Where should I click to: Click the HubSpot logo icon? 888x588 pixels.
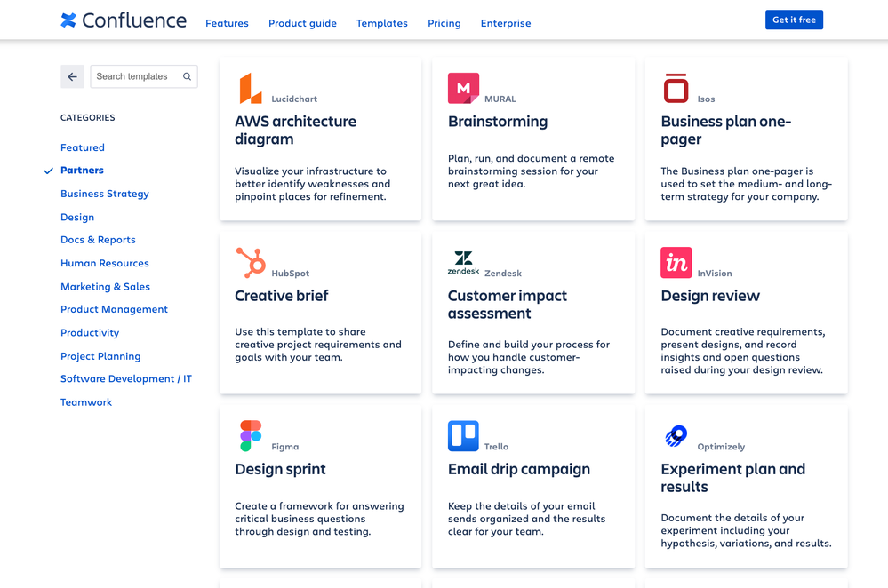(x=251, y=263)
